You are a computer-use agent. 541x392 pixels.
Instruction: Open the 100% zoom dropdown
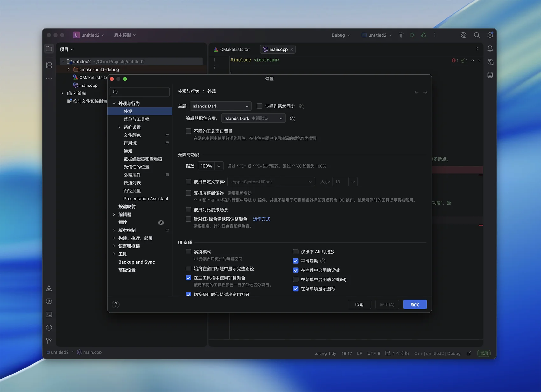(x=219, y=166)
